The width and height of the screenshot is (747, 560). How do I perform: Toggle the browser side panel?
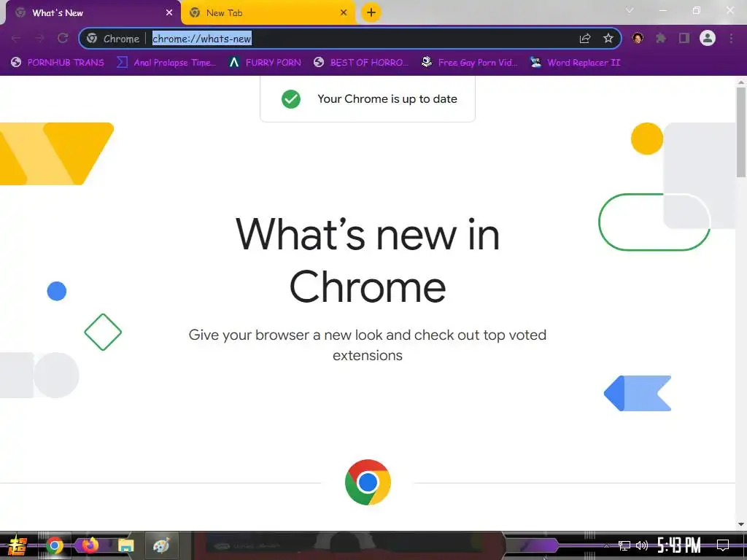click(684, 38)
